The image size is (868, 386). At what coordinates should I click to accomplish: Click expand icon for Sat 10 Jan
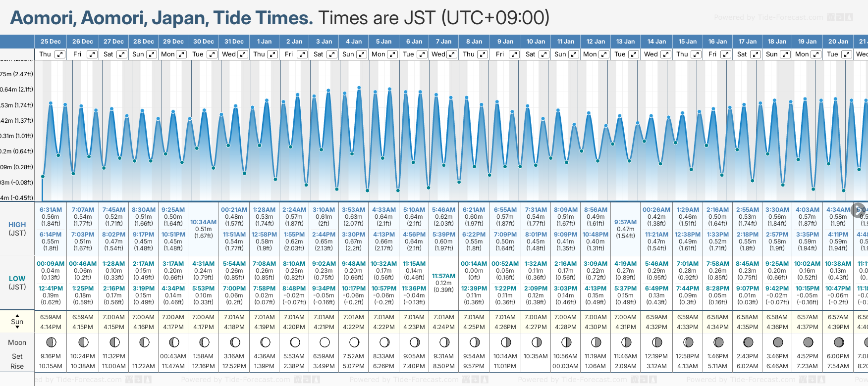543,54
